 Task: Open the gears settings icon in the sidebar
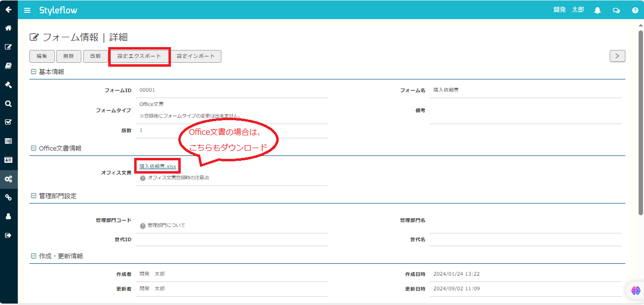point(8,179)
